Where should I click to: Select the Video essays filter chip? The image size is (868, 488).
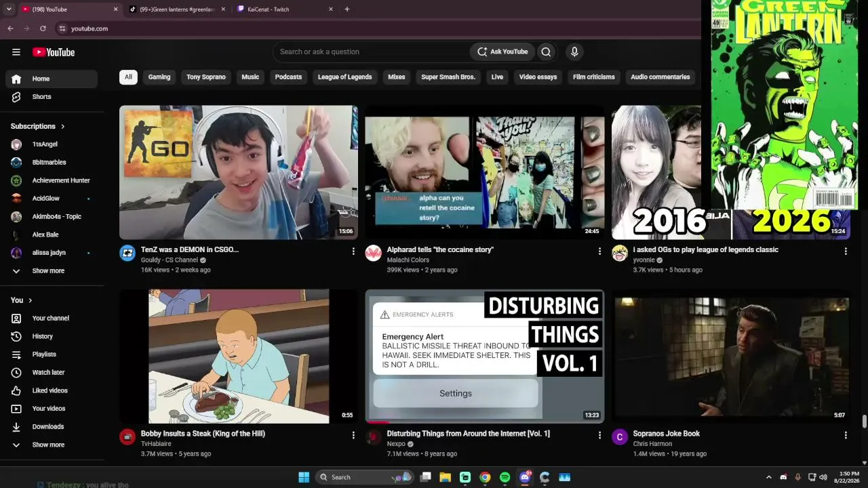click(x=538, y=77)
